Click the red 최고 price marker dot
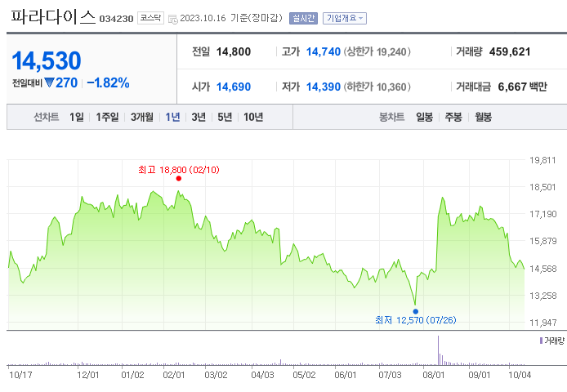The width and height of the screenshot is (567, 392). click(179, 178)
